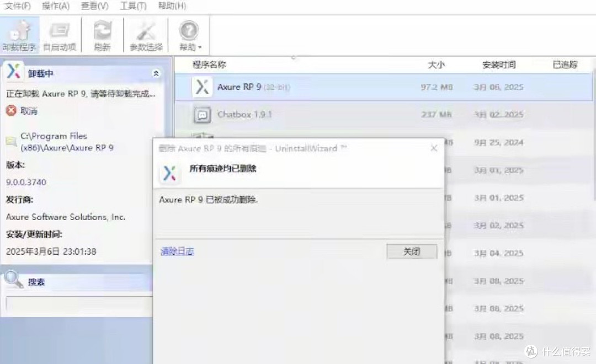Click the 关闭 button in dialog

412,251
